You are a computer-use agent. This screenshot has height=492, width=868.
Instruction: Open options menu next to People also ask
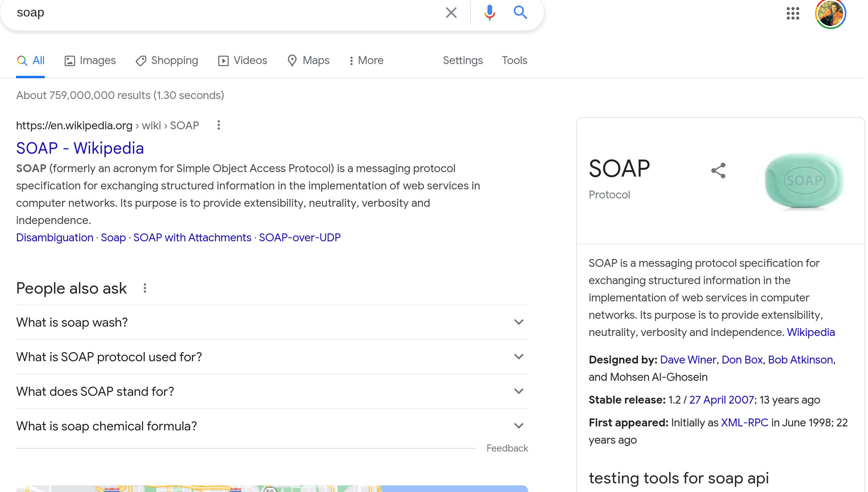pyautogui.click(x=145, y=288)
